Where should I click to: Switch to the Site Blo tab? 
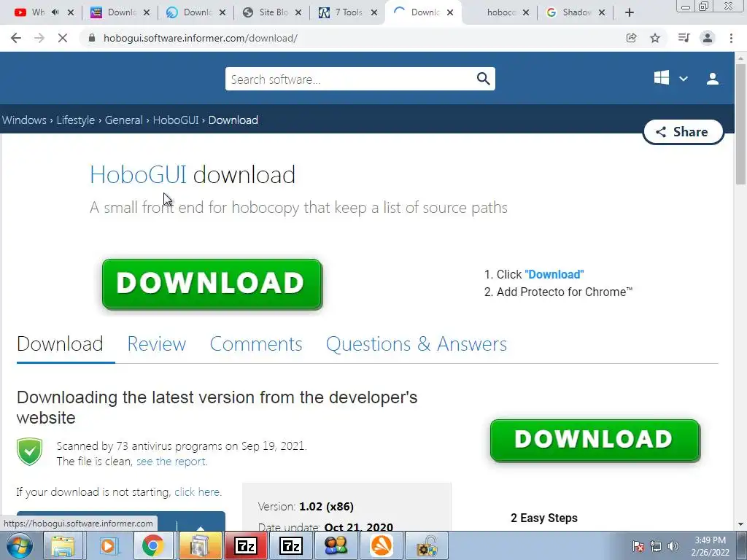(x=273, y=12)
